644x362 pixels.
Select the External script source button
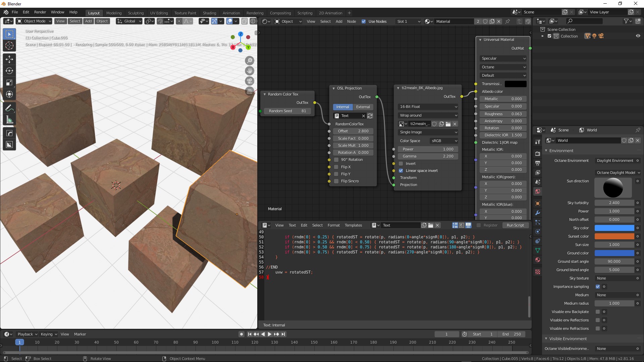pyautogui.click(x=363, y=107)
